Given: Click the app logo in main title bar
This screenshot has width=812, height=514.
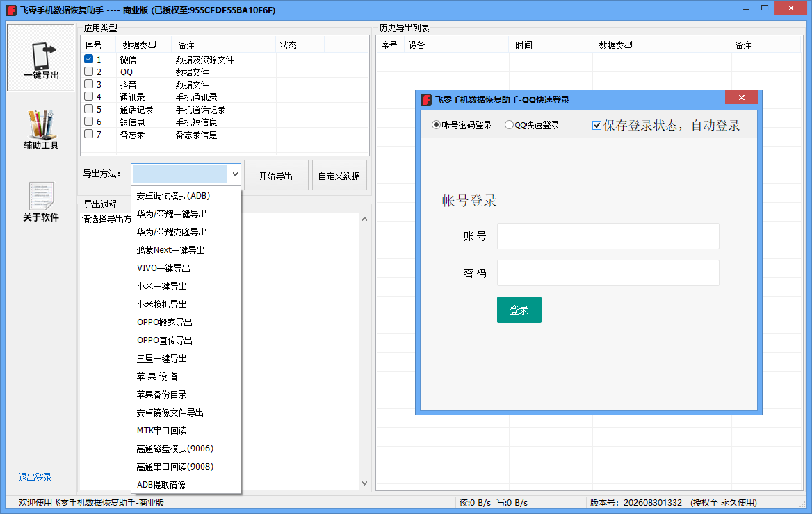Looking at the screenshot, I should tap(11, 10).
